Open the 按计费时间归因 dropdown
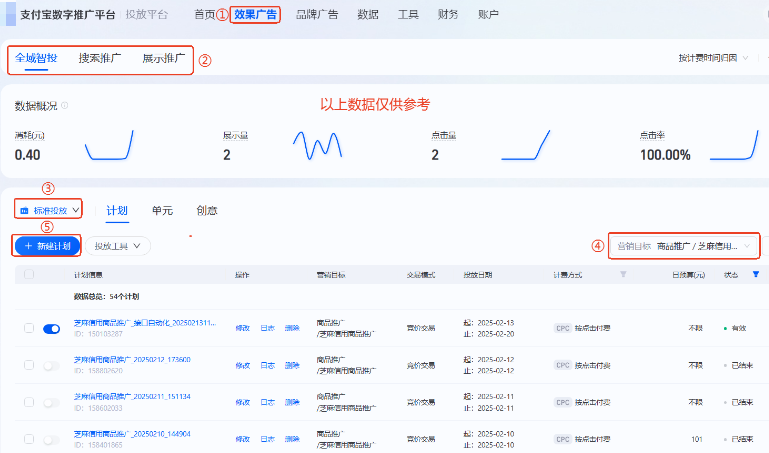 pyautogui.click(x=713, y=58)
